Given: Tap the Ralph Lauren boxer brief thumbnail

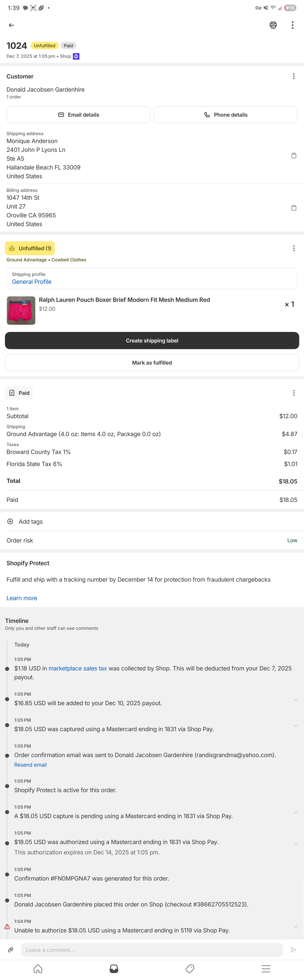Looking at the screenshot, I should click(x=21, y=310).
